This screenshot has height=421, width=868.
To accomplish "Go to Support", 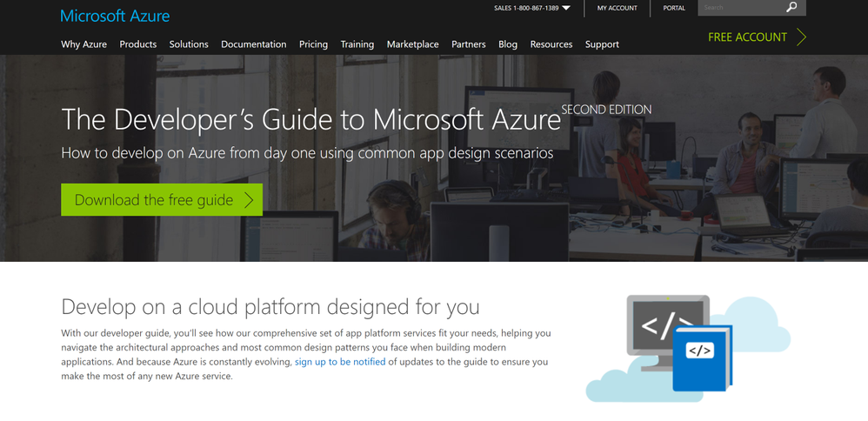I will pos(602,44).
